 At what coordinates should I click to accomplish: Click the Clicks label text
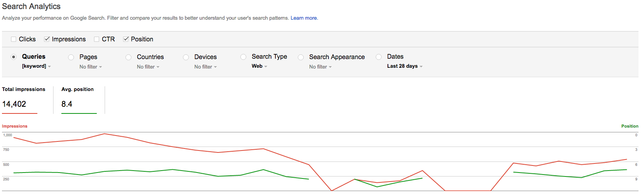click(x=27, y=39)
